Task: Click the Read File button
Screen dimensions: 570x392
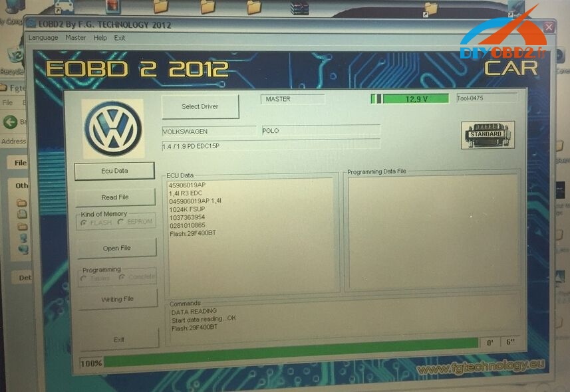Action: pyautogui.click(x=115, y=197)
